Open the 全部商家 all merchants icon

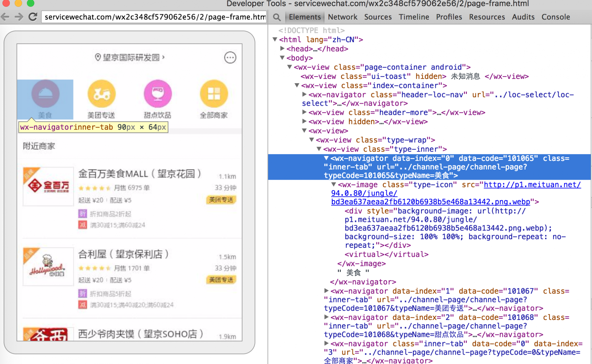[214, 93]
